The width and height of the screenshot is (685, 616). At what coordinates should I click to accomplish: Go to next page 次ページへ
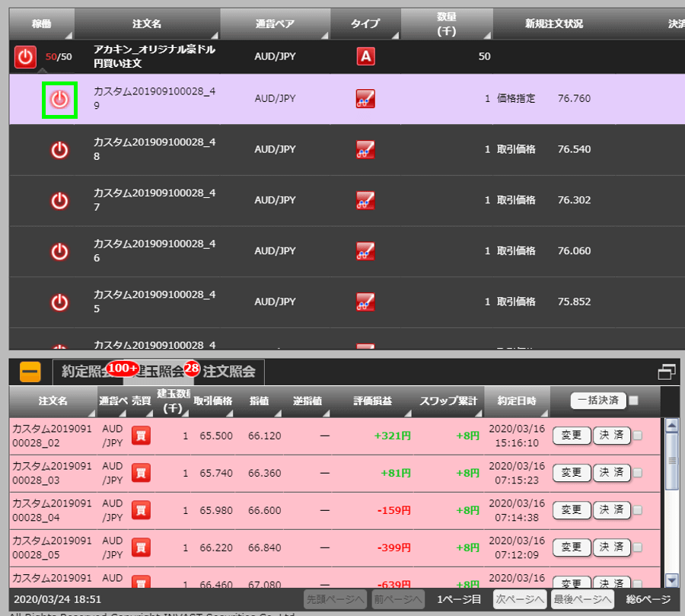(519, 599)
